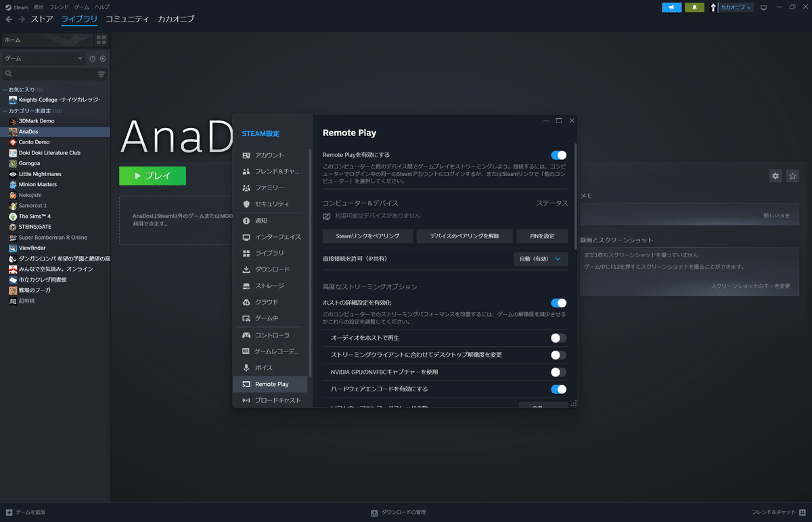Click the Big Picture mode monitor icon
Screen dimensions: 812x522
[764, 7]
